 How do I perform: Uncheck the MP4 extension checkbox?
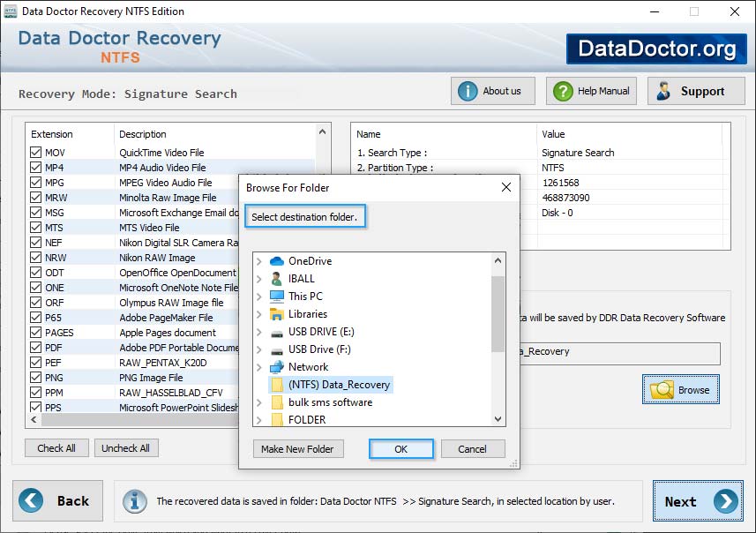(x=35, y=168)
